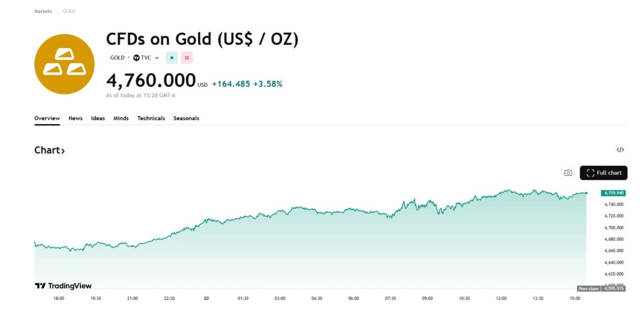Click the current price label 4,759.940
Screen dimensions: 644x311
pyautogui.click(x=614, y=192)
